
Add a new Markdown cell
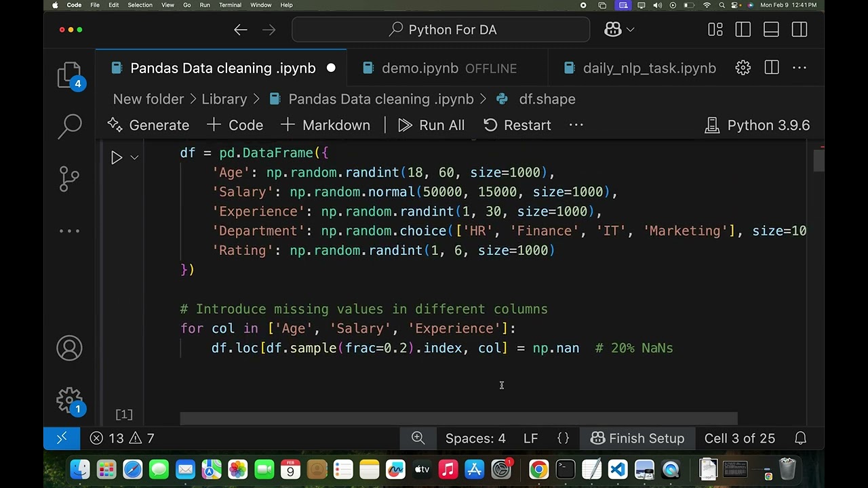(x=325, y=125)
